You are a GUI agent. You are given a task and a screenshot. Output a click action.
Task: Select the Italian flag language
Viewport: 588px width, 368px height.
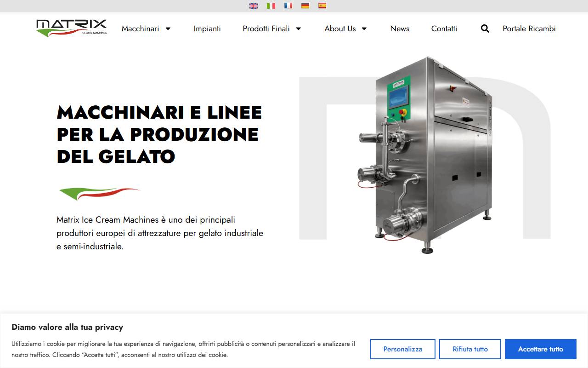(271, 6)
